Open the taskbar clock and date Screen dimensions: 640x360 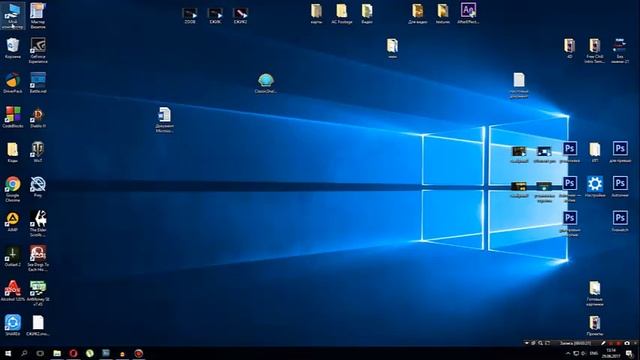[x=611, y=353]
